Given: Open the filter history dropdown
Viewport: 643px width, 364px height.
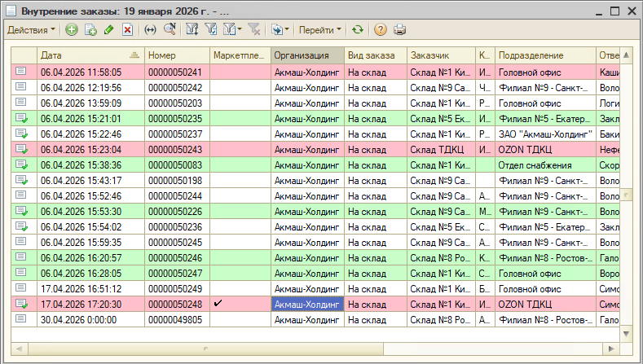Looking at the screenshot, I should point(232,30).
